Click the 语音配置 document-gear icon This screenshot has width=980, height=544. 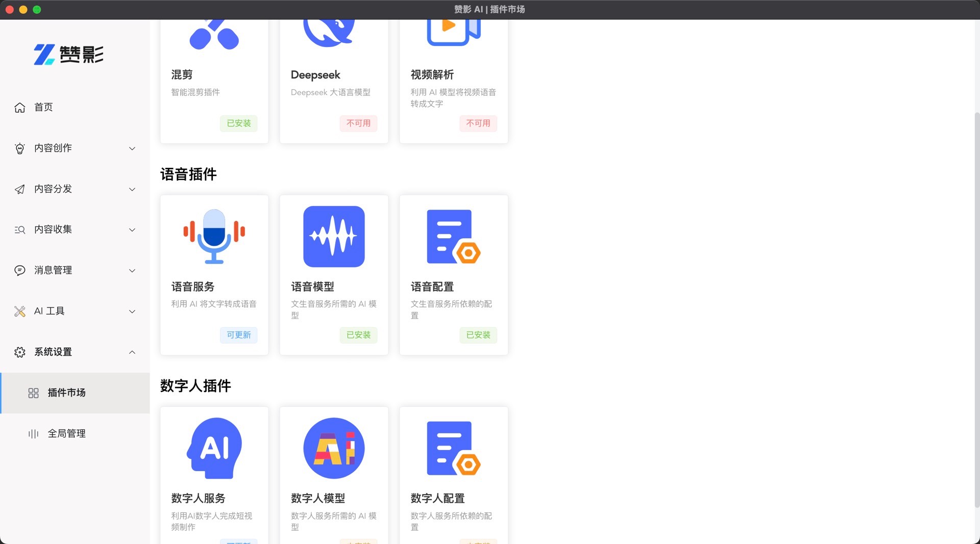[x=454, y=236]
